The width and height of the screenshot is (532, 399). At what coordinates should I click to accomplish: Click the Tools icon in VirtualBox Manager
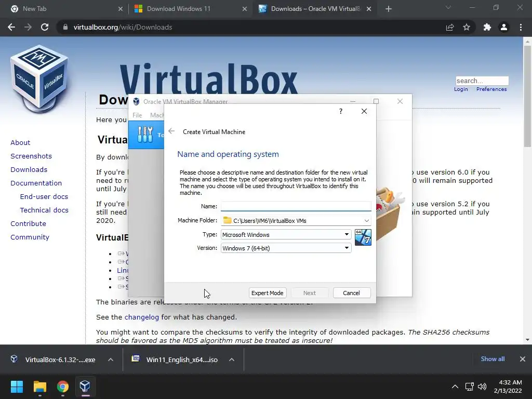point(145,135)
